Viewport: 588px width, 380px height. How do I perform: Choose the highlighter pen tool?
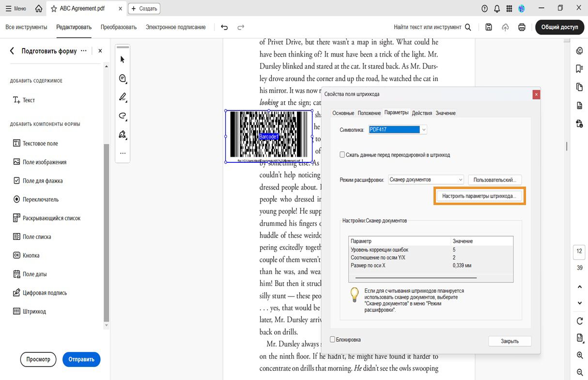click(x=123, y=97)
